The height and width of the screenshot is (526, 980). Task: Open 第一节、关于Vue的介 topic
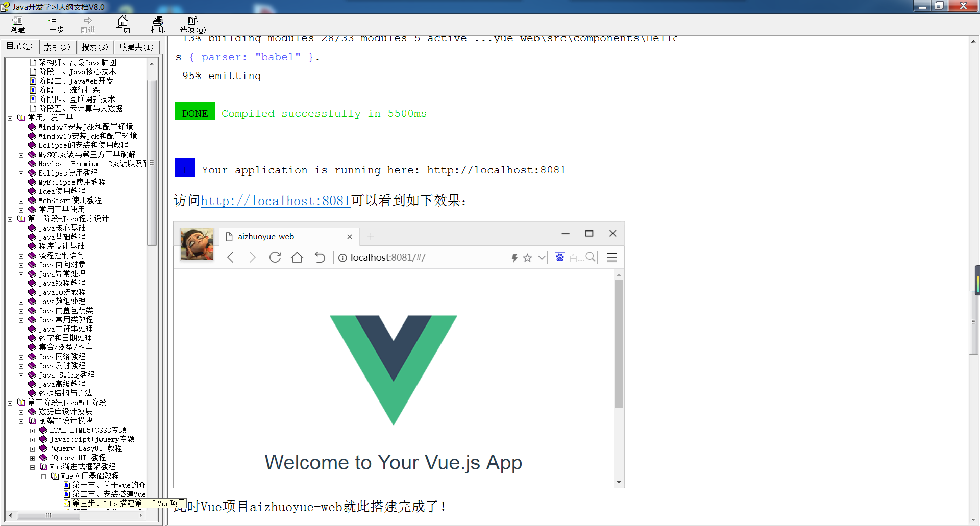(109, 485)
